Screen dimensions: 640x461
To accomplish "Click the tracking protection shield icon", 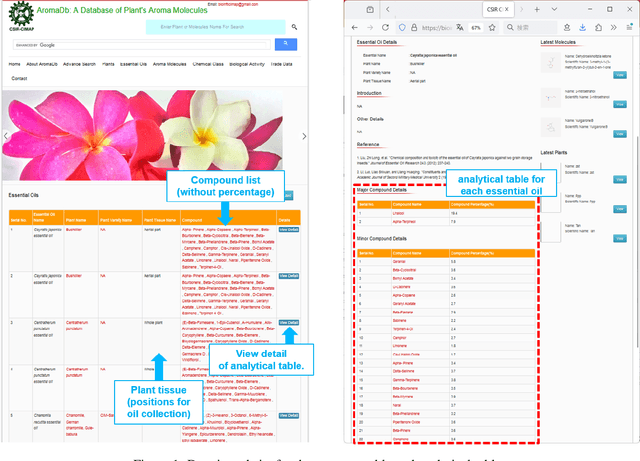I will pos(402,27).
